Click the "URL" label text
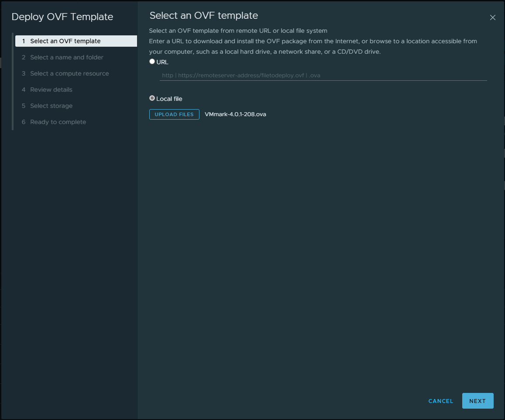This screenshot has height=420, width=505. coord(162,62)
